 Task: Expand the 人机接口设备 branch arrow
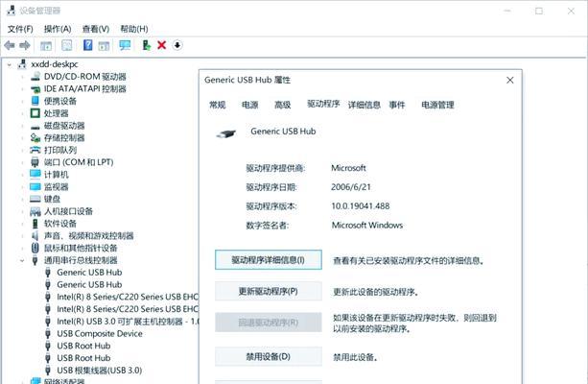click(22, 211)
